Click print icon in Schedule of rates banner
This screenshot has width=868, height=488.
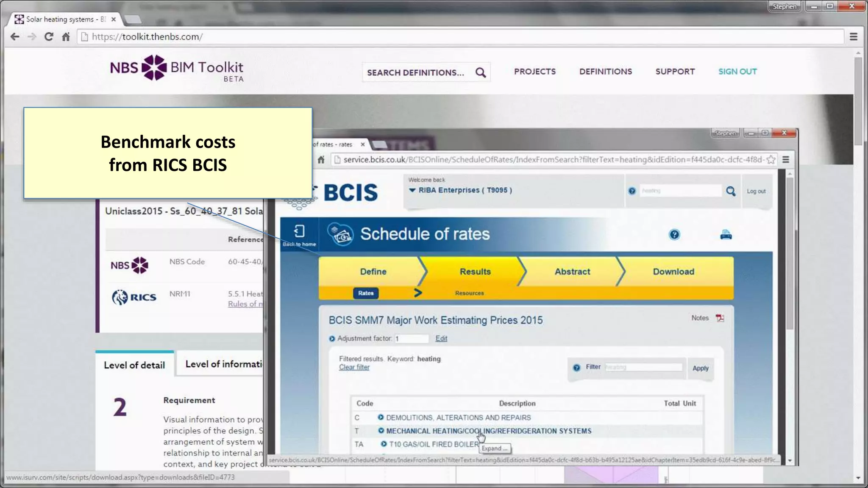(x=726, y=235)
